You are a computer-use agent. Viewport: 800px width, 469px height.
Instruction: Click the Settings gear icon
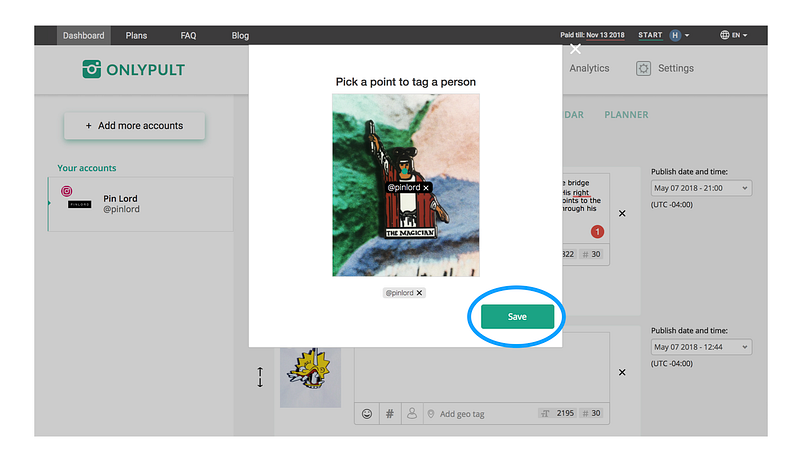[x=643, y=68]
